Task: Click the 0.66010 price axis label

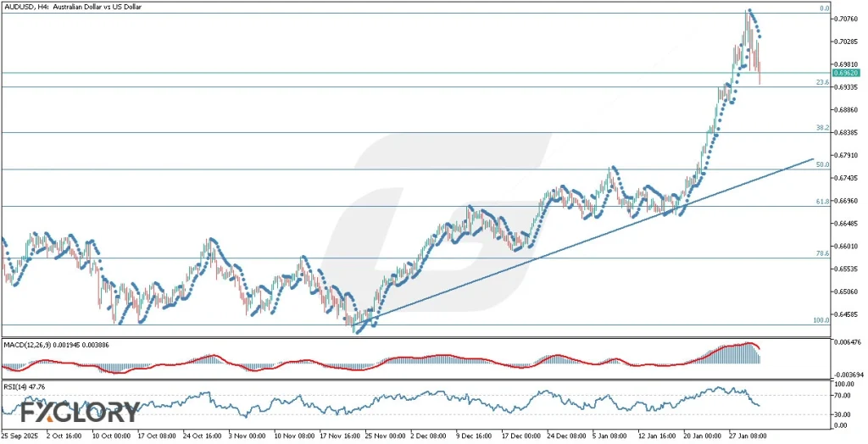Action: [x=848, y=247]
